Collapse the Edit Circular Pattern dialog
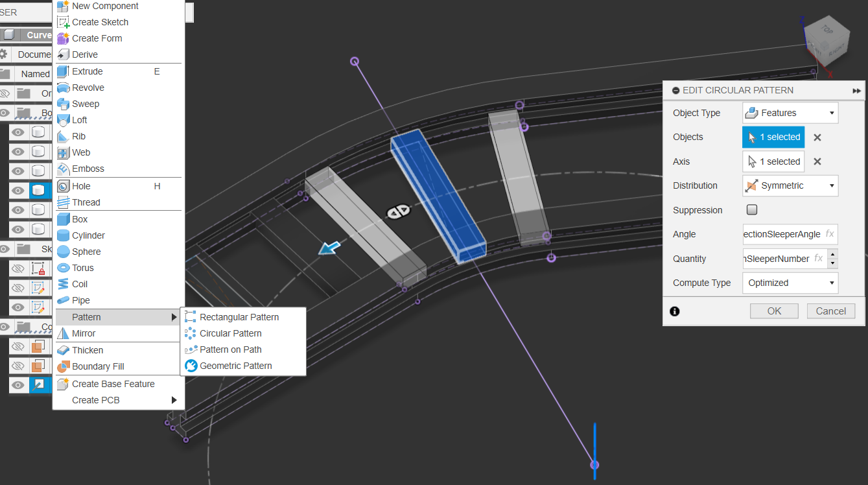 [675, 91]
